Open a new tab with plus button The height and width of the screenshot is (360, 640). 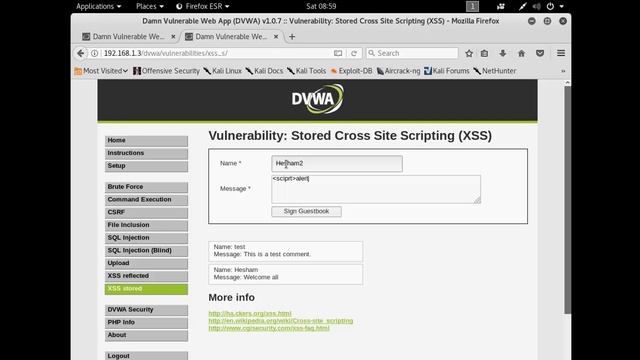click(x=292, y=37)
